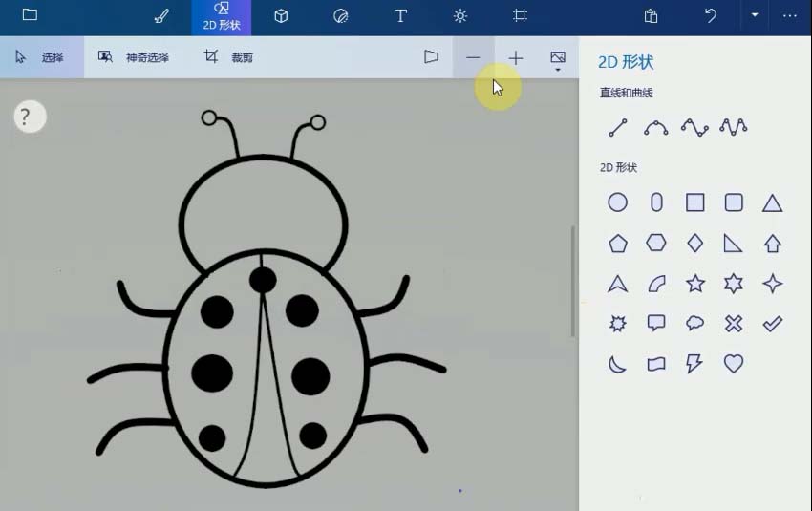812x511 pixels.
Task: Open the view options image dropdown
Action: point(558,59)
